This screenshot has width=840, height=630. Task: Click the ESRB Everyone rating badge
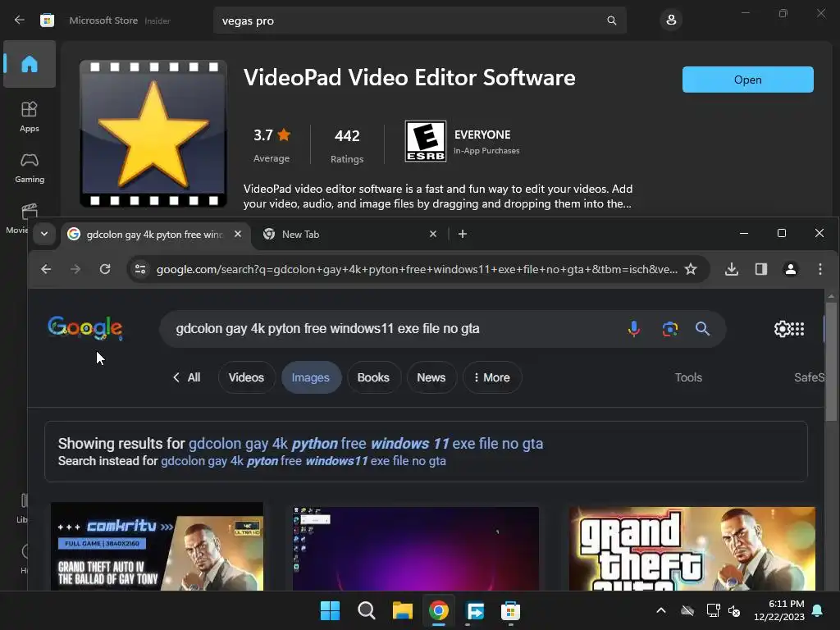pos(426,141)
